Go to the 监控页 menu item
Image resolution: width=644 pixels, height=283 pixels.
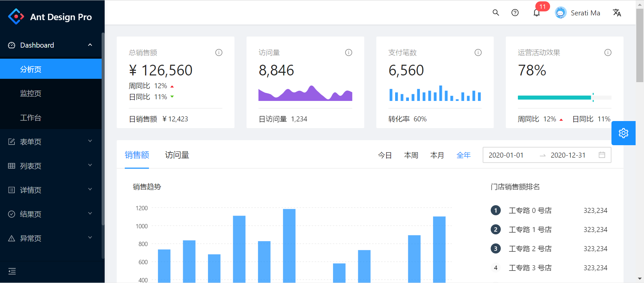pyautogui.click(x=51, y=93)
